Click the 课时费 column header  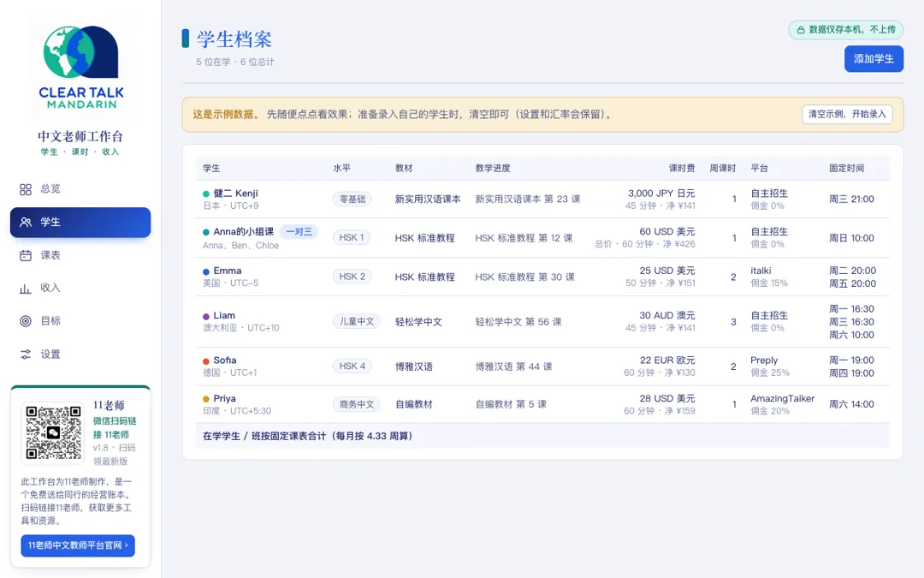682,169
